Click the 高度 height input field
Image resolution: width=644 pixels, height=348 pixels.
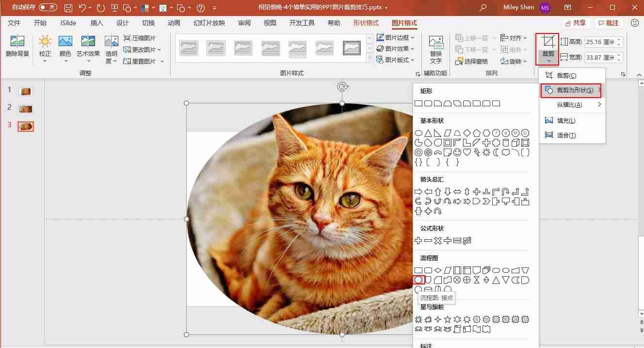tap(600, 42)
